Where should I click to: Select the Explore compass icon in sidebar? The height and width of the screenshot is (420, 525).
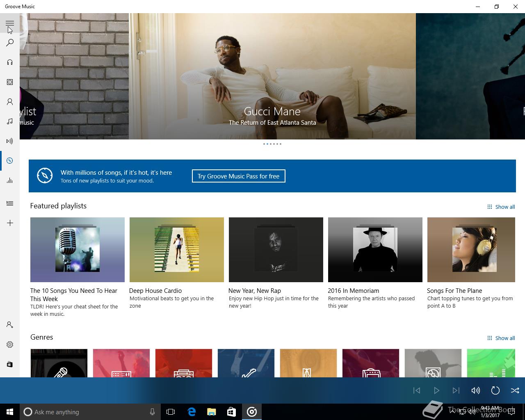(x=10, y=161)
